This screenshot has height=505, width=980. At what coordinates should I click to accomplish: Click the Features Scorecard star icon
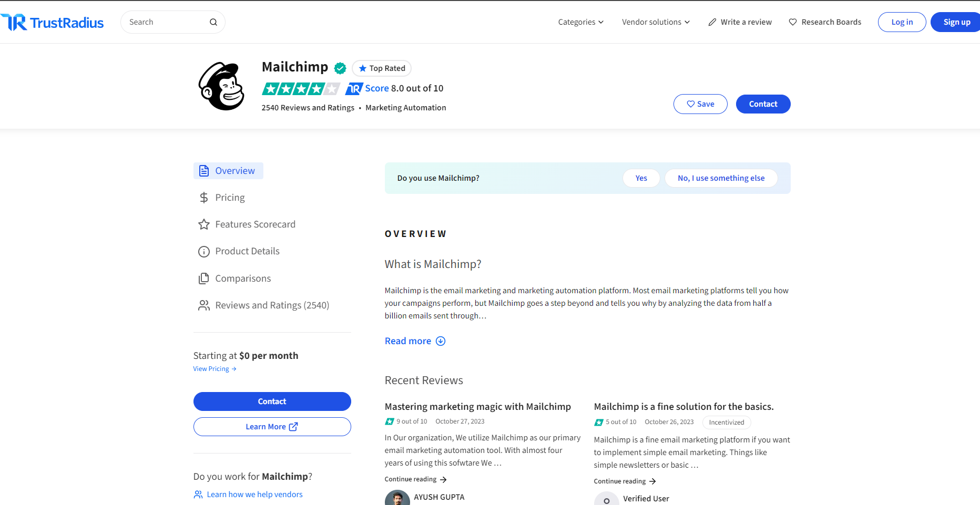point(204,224)
